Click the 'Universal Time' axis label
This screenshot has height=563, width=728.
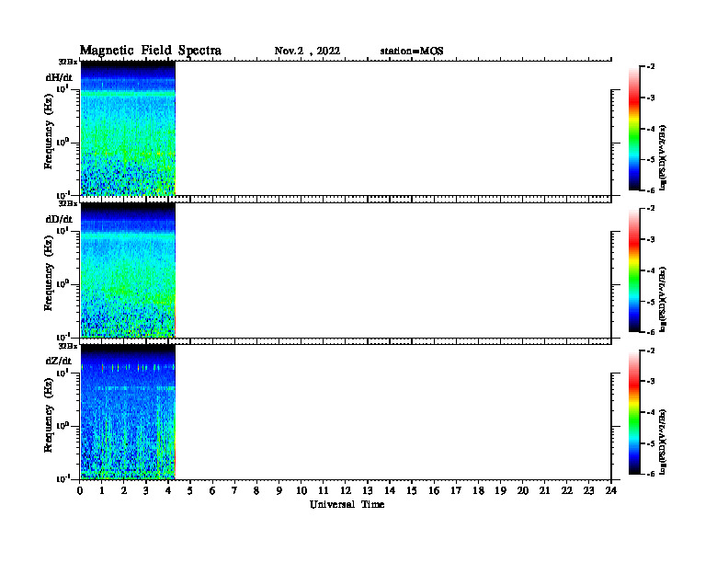click(x=347, y=504)
